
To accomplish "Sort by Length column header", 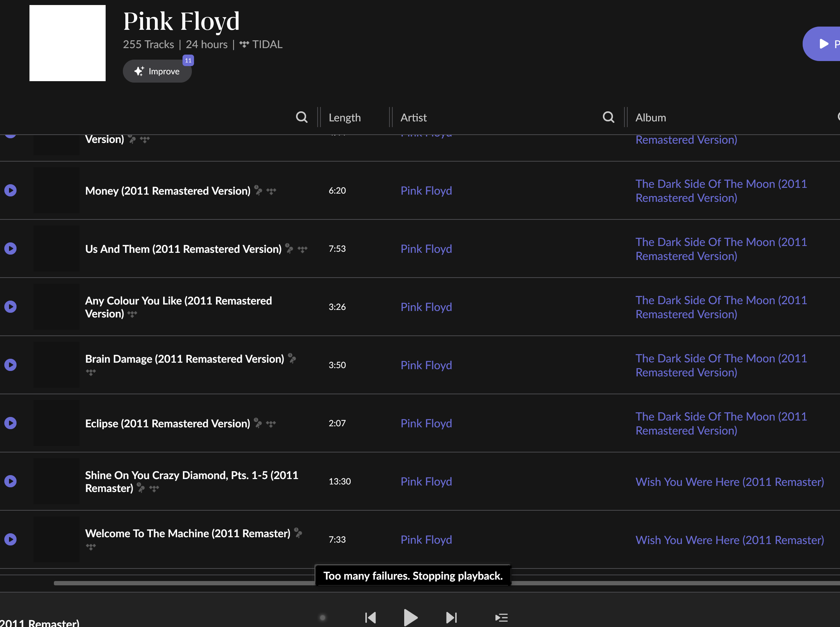I will pyautogui.click(x=345, y=118).
